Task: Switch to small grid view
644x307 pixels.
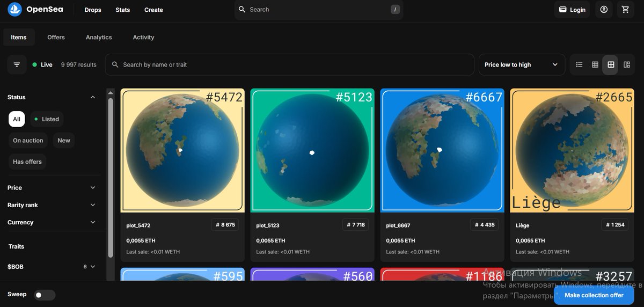Action: [x=595, y=64]
